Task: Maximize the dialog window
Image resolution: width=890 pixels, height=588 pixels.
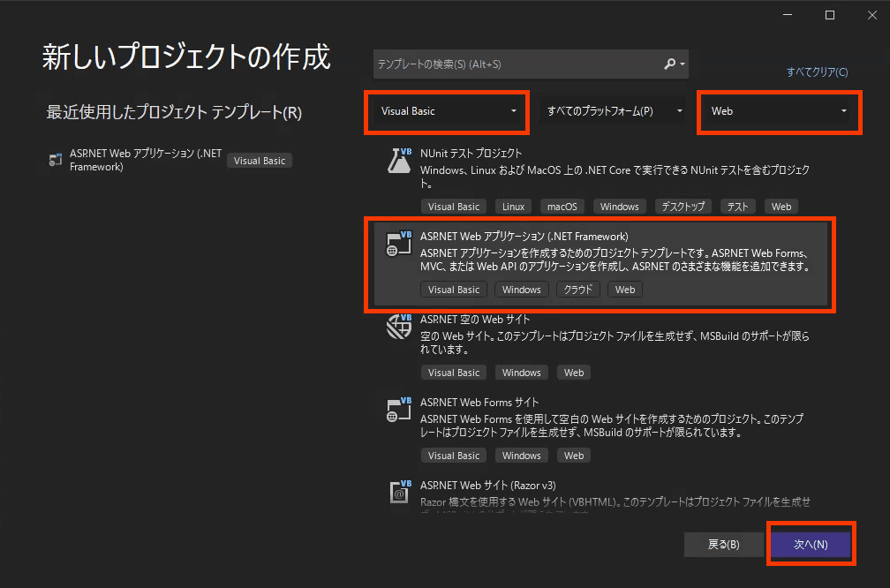Action: 830,15
